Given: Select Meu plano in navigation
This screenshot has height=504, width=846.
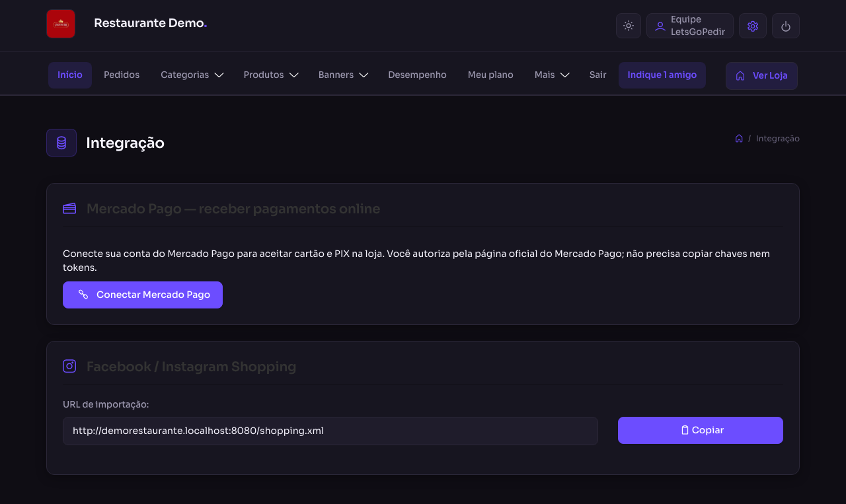Looking at the screenshot, I should (x=490, y=75).
